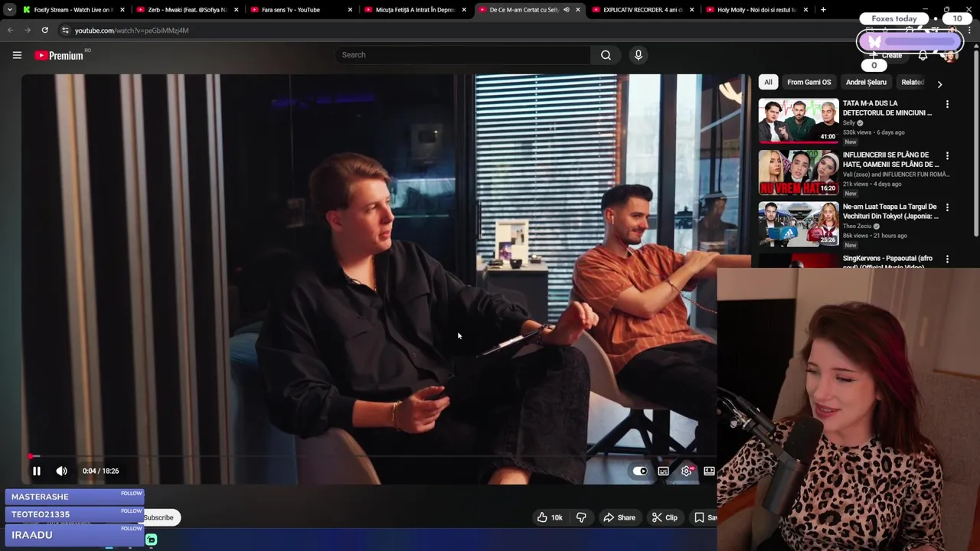Go forward in browser history
The height and width of the screenshot is (551, 980).
pyautogui.click(x=27, y=30)
